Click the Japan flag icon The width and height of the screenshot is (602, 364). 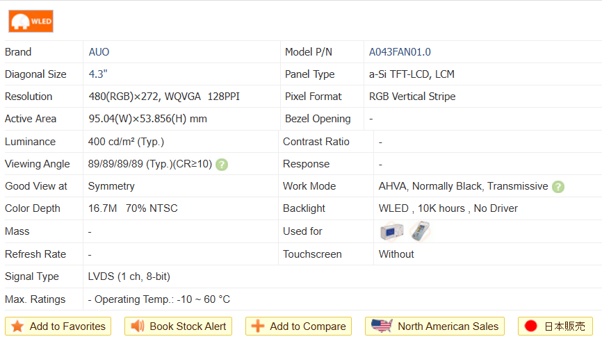click(x=531, y=326)
